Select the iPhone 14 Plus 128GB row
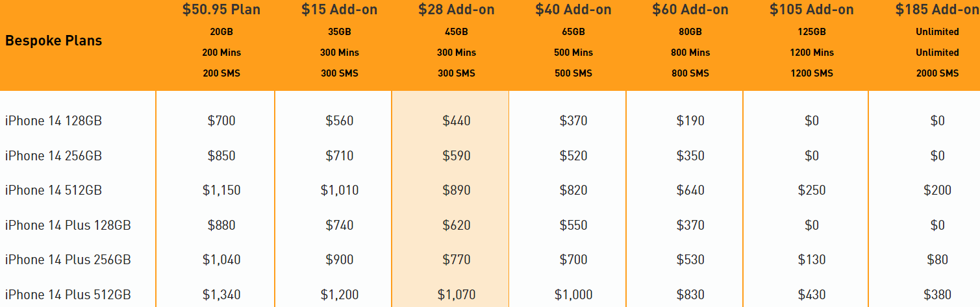The width and height of the screenshot is (980, 307). 68,225
